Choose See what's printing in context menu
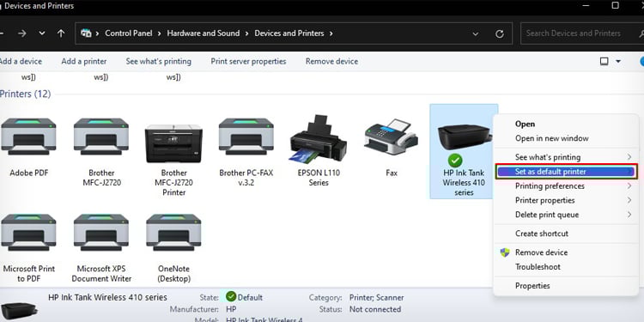The image size is (644, 322). tap(565, 157)
